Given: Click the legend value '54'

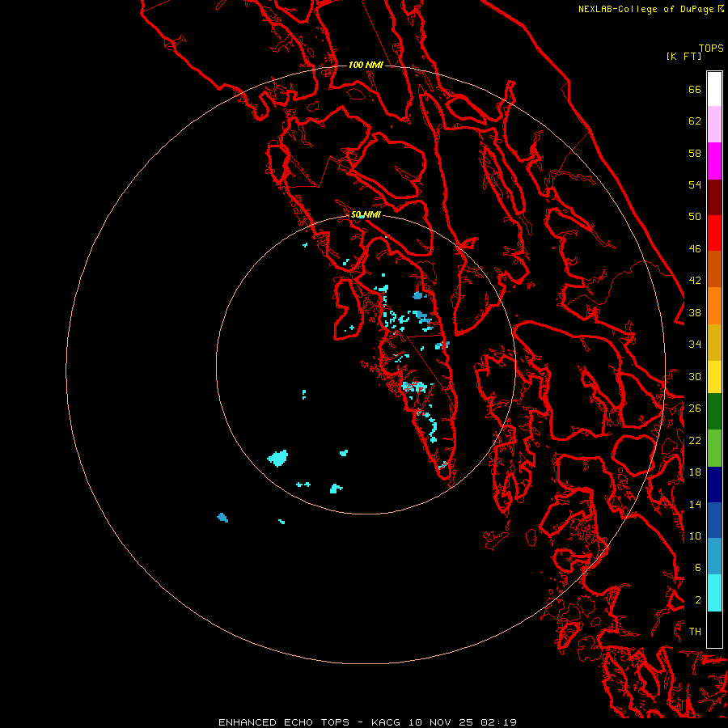Looking at the screenshot, I should pos(695,184).
